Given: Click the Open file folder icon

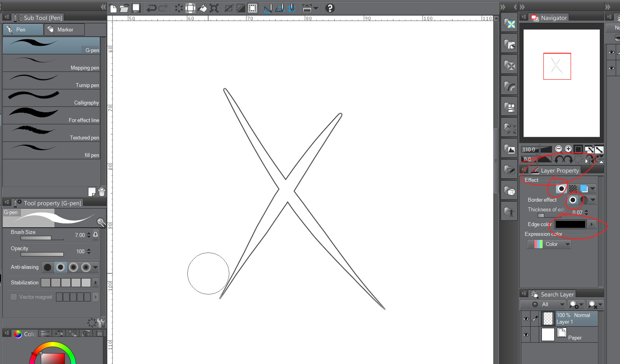Looking at the screenshot, I should (124, 8).
